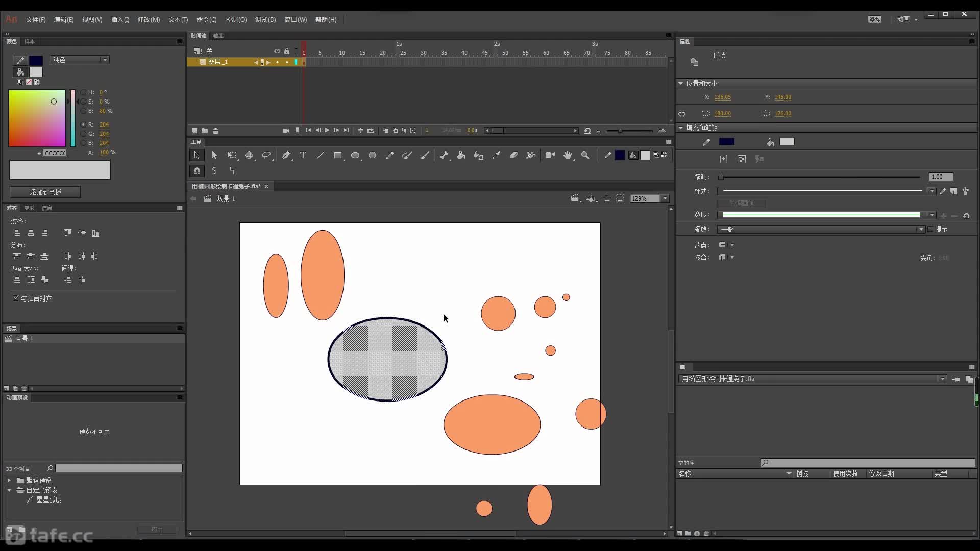Select the Lasso tool
This screenshot has height=551, width=980.
point(266,155)
